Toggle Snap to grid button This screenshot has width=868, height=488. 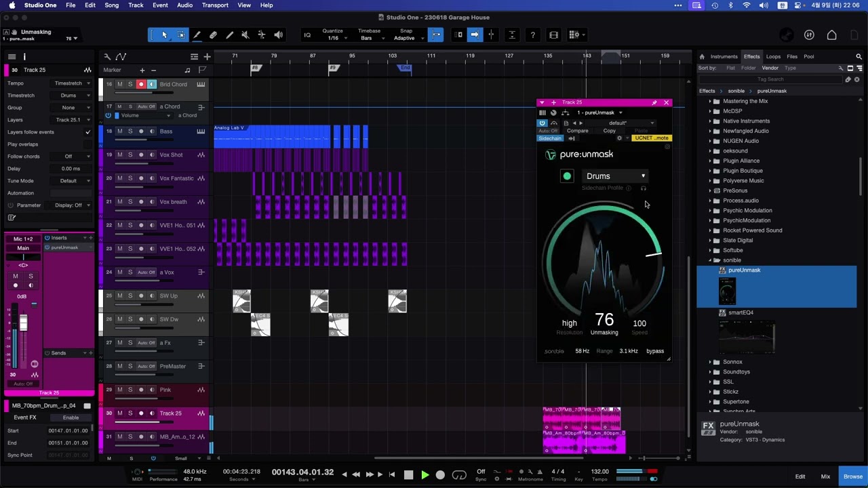coord(436,35)
